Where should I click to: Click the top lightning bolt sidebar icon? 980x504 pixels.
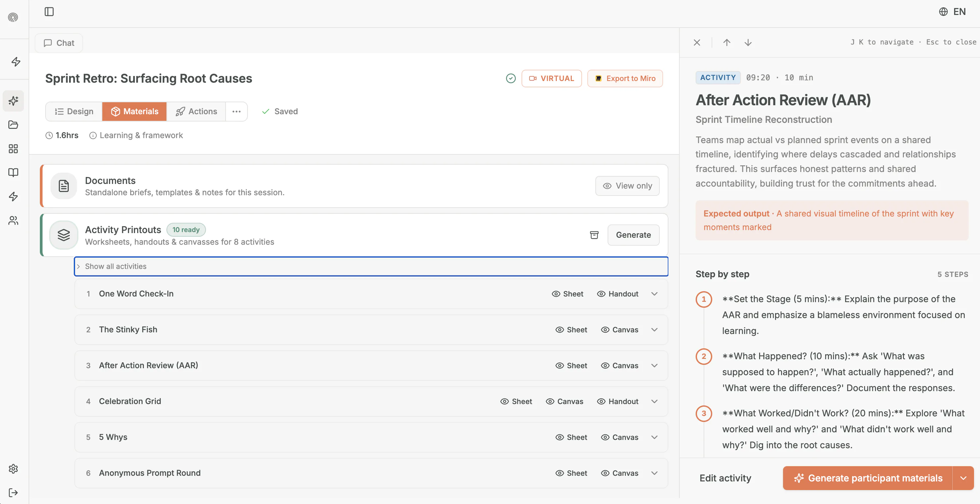16,61
